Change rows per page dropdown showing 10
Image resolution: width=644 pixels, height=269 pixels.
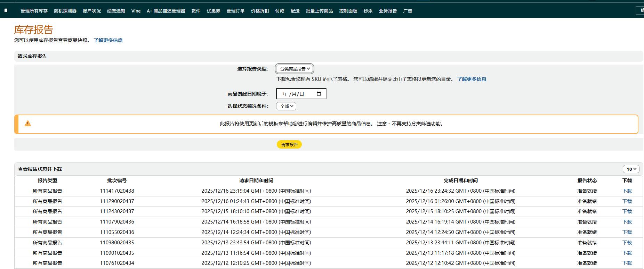pos(631,169)
